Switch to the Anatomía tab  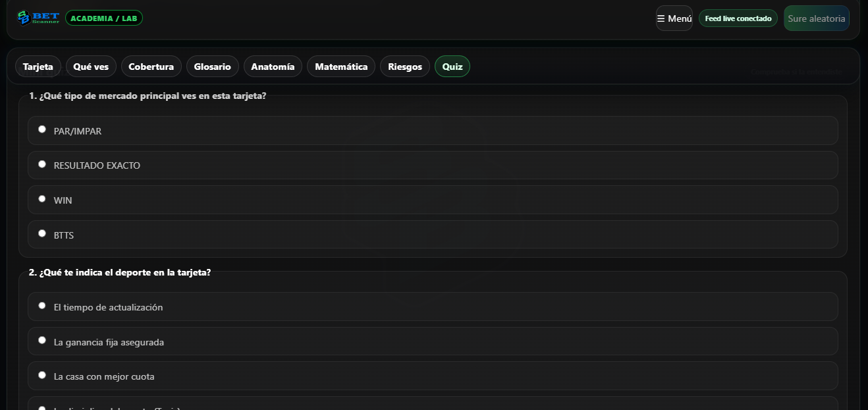click(x=273, y=66)
